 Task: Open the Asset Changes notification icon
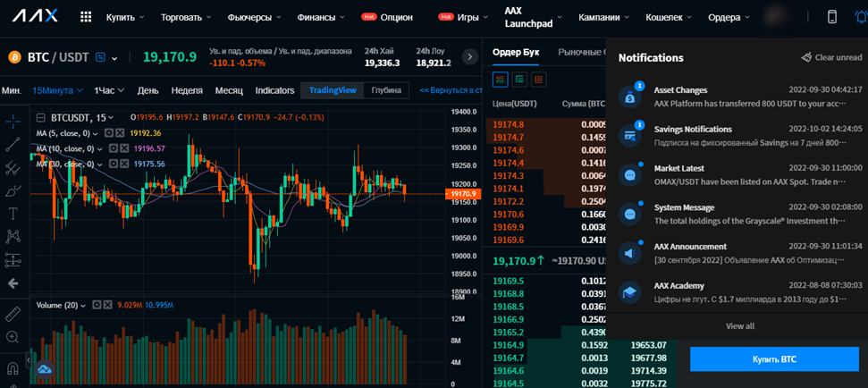click(x=630, y=97)
